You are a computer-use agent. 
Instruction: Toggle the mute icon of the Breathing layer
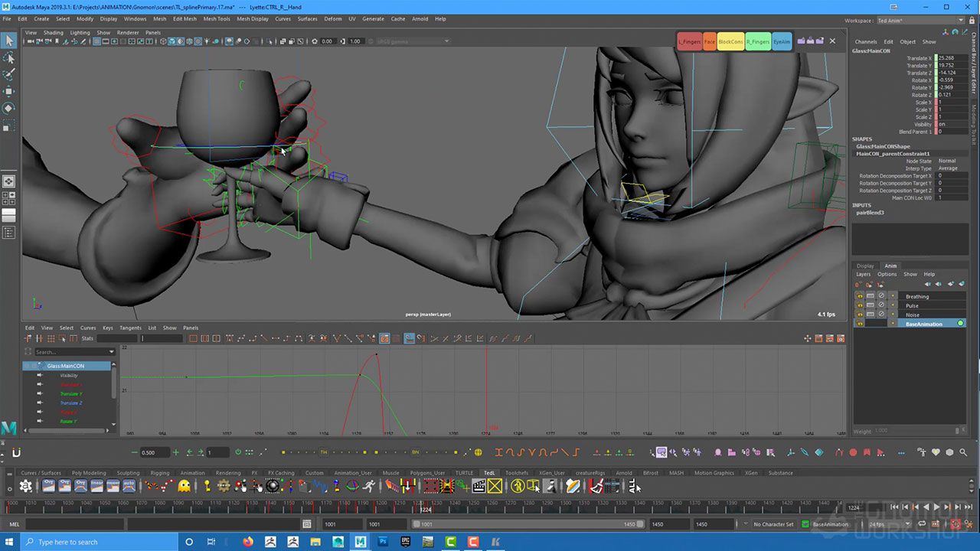(881, 296)
